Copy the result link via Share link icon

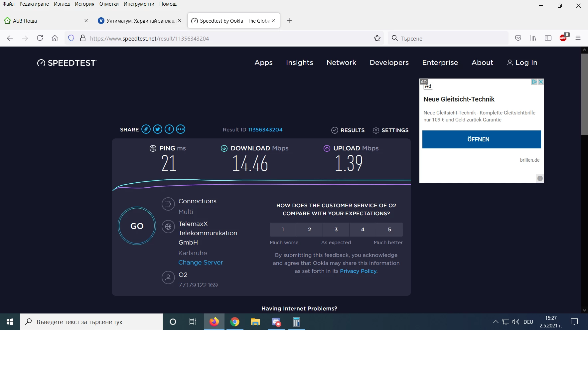146,129
